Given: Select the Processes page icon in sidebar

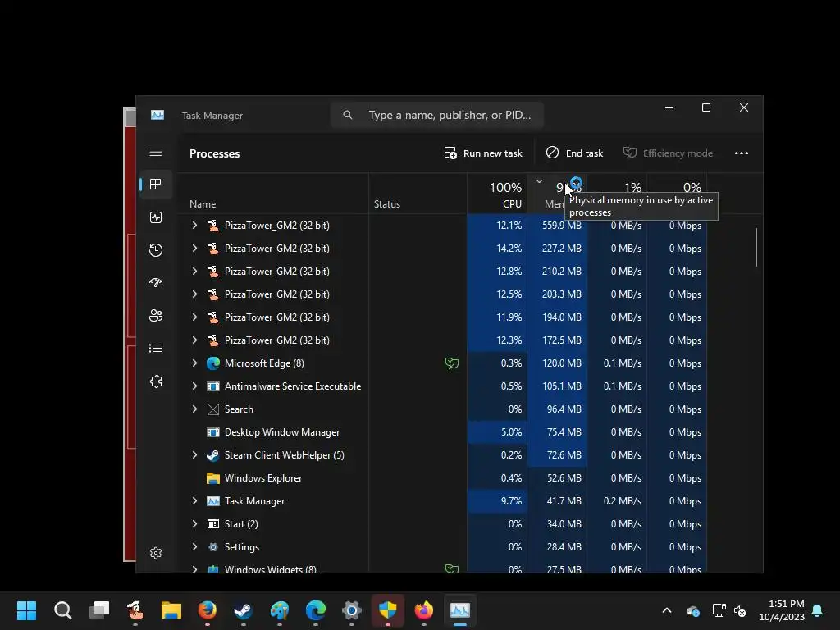Looking at the screenshot, I should click(156, 185).
